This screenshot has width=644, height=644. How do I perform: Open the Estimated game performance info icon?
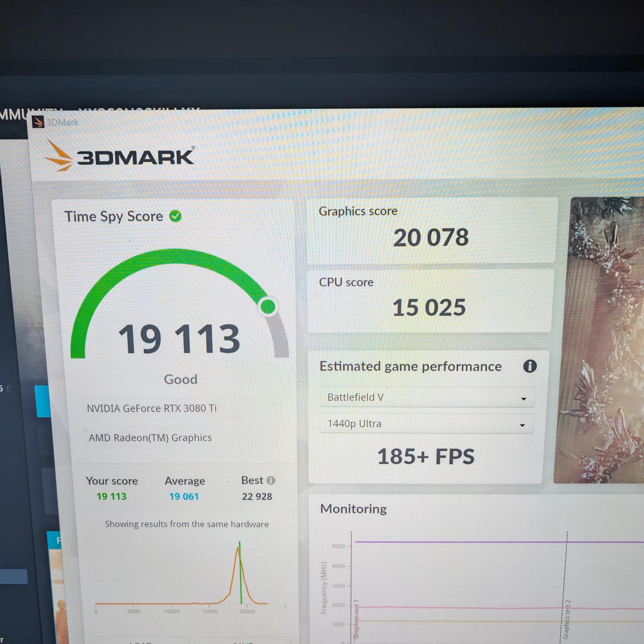coord(530,366)
